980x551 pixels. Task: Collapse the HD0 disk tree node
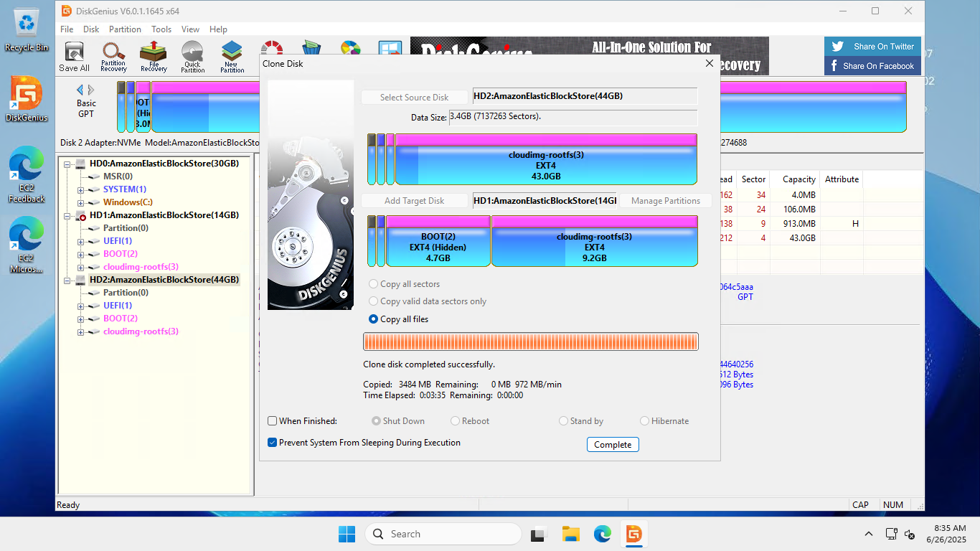click(67, 164)
